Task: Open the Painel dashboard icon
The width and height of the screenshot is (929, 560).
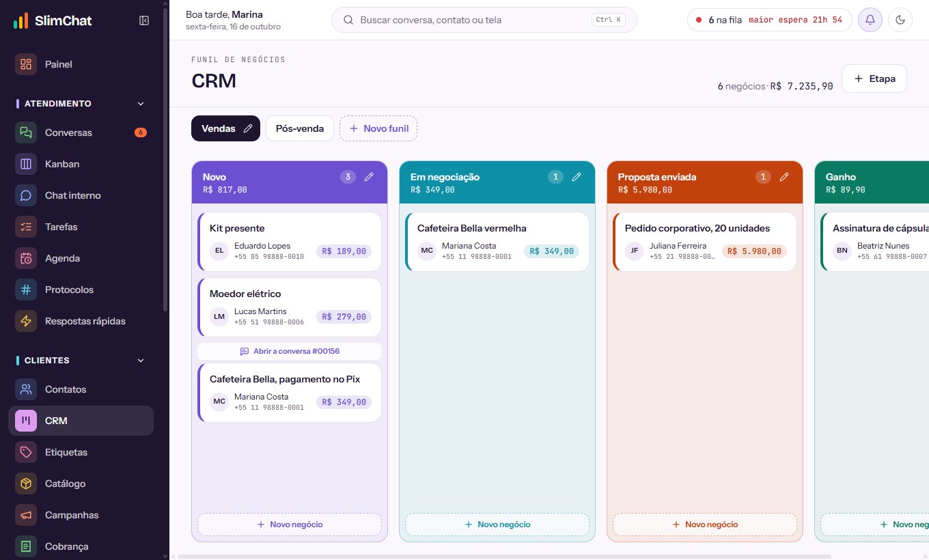Action: click(x=26, y=64)
